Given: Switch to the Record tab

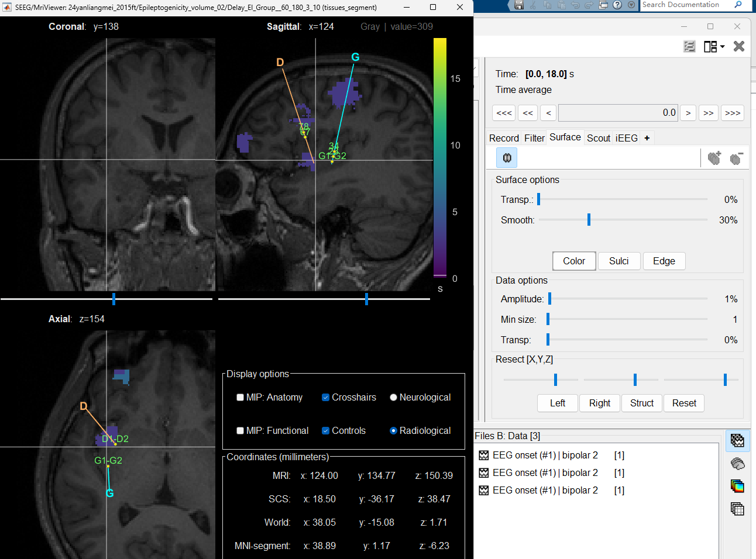Looking at the screenshot, I should pyautogui.click(x=504, y=139).
